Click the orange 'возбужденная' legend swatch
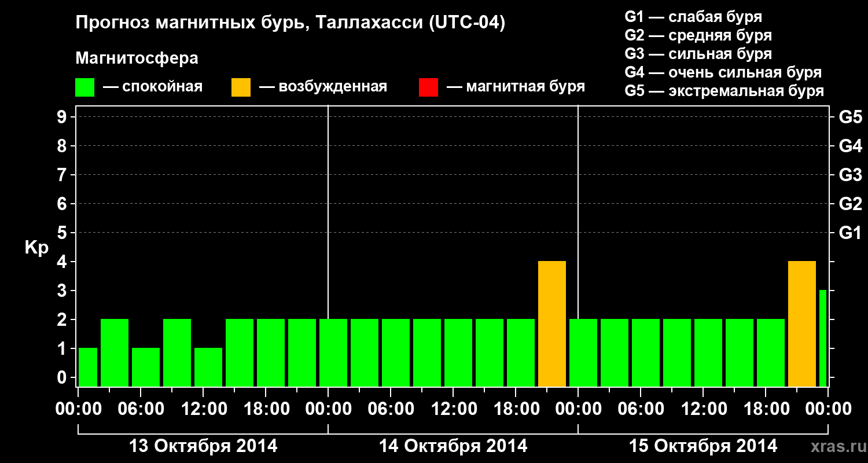The width and height of the screenshot is (868, 463). [x=241, y=87]
